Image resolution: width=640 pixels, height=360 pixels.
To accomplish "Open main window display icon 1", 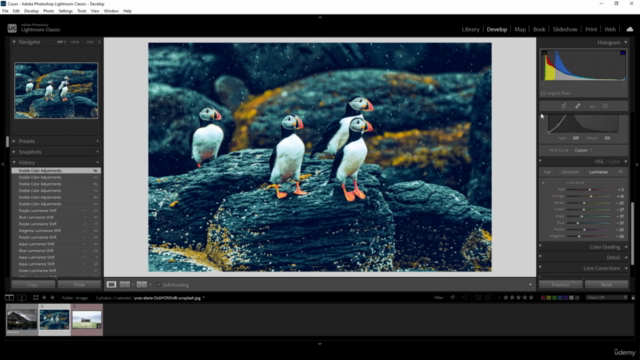I will 9,298.
